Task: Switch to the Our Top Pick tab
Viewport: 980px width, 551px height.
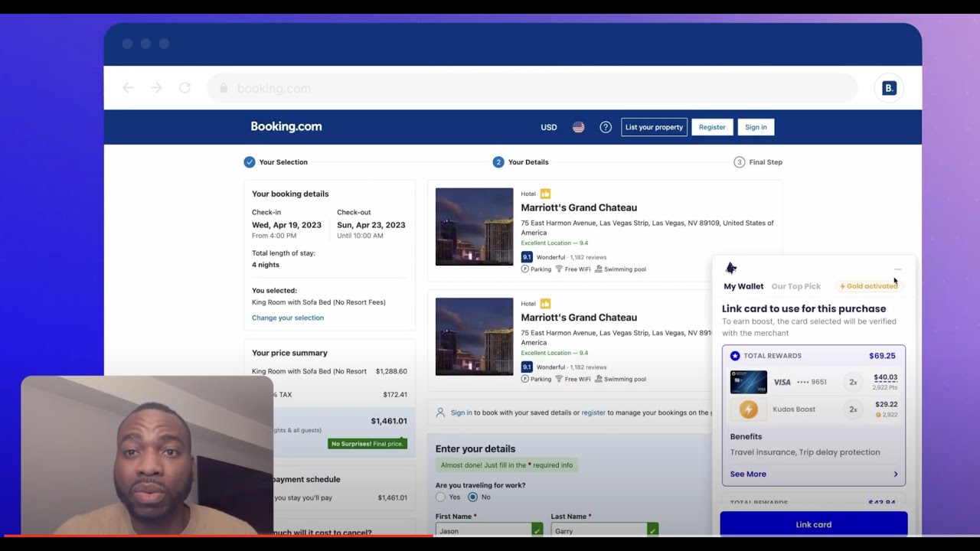Action: (x=795, y=285)
